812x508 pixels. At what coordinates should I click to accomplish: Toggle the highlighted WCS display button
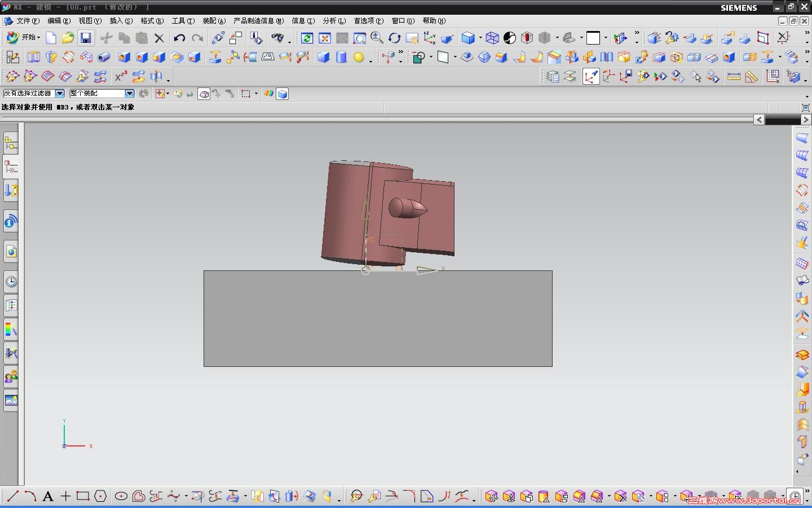(x=590, y=77)
